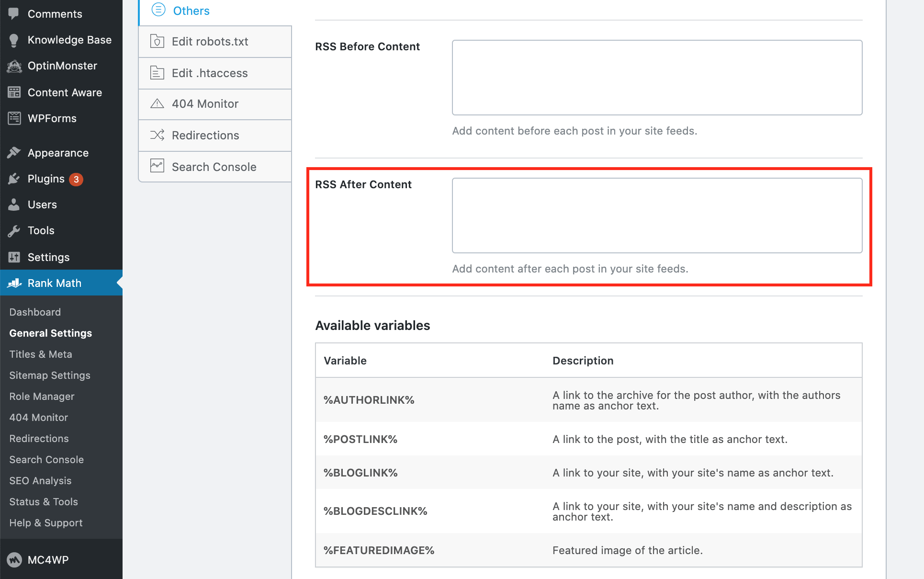Click the Appearance menu item
This screenshot has height=579, width=924.
click(57, 153)
